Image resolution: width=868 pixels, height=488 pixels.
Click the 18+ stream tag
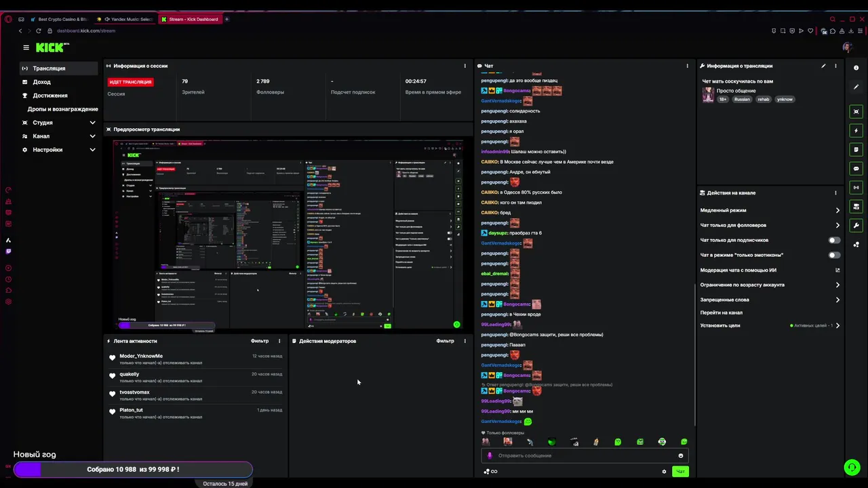(x=723, y=99)
